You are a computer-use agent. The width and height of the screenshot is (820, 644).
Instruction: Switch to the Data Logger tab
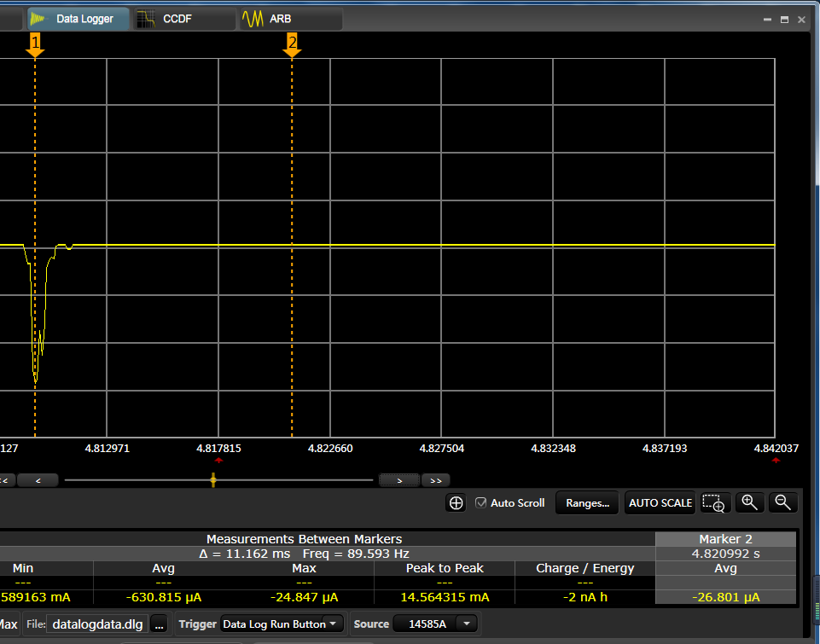[78, 19]
